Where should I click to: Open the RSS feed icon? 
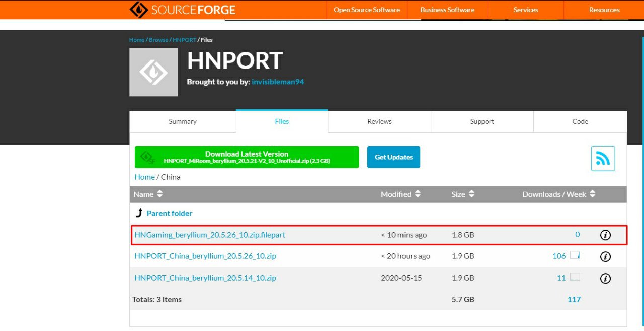click(603, 159)
